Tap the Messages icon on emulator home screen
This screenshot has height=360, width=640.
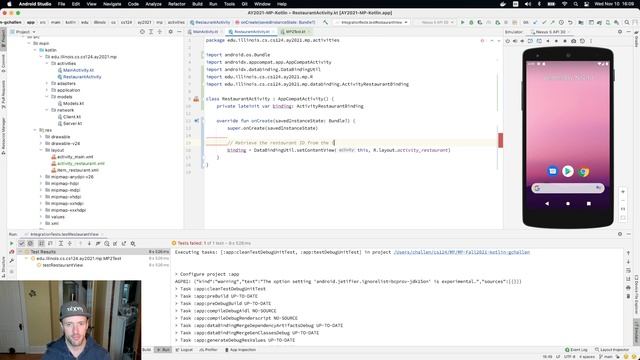point(552,171)
